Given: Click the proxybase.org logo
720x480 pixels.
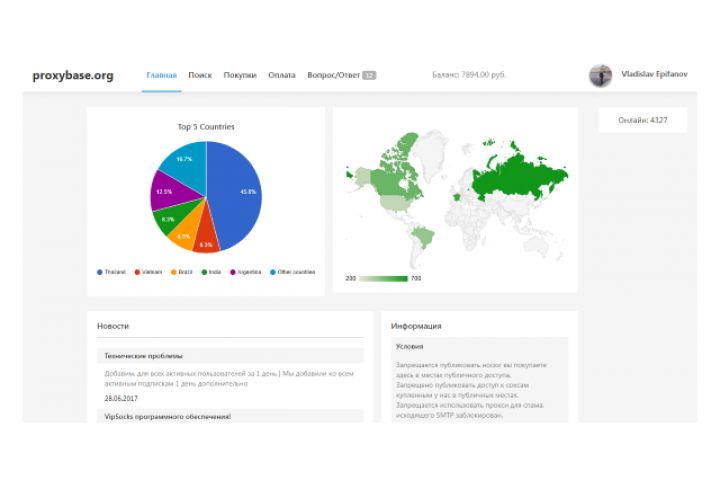Looking at the screenshot, I should [73, 75].
